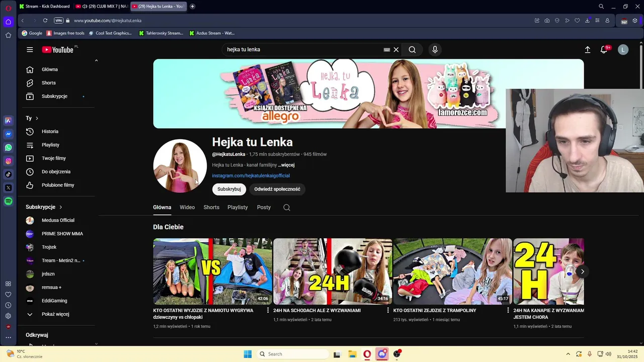Open a new browser tab
Image resolution: width=644 pixels, height=362 pixels.
click(192, 7)
